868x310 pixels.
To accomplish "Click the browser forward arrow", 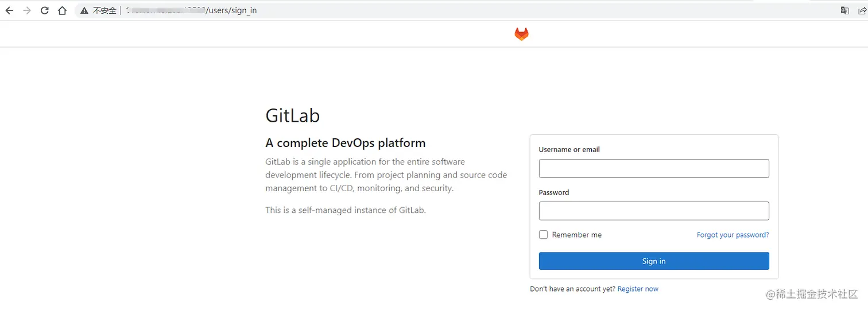I will (x=27, y=10).
